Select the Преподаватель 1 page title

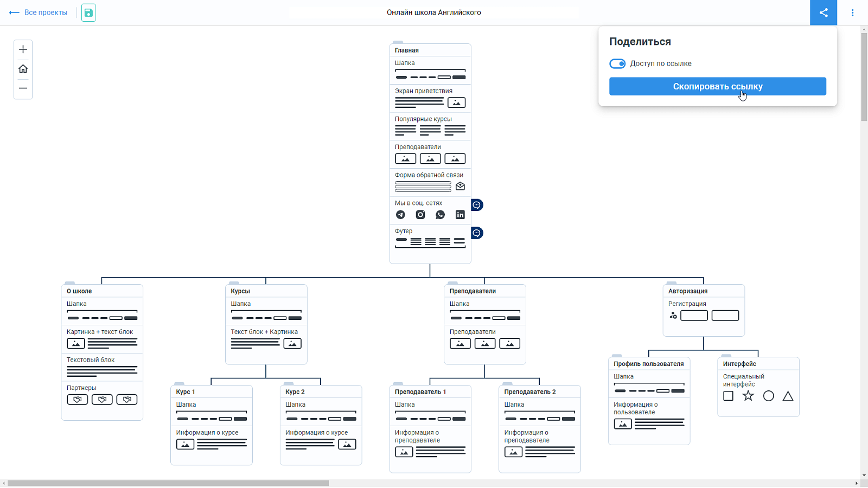(x=420, y=392)
